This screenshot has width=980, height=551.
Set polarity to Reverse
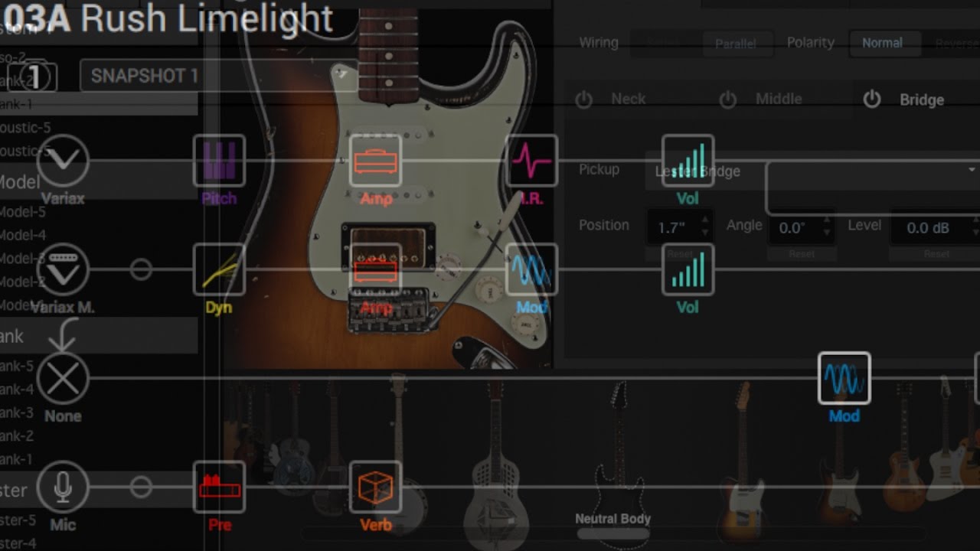[953, 43]
